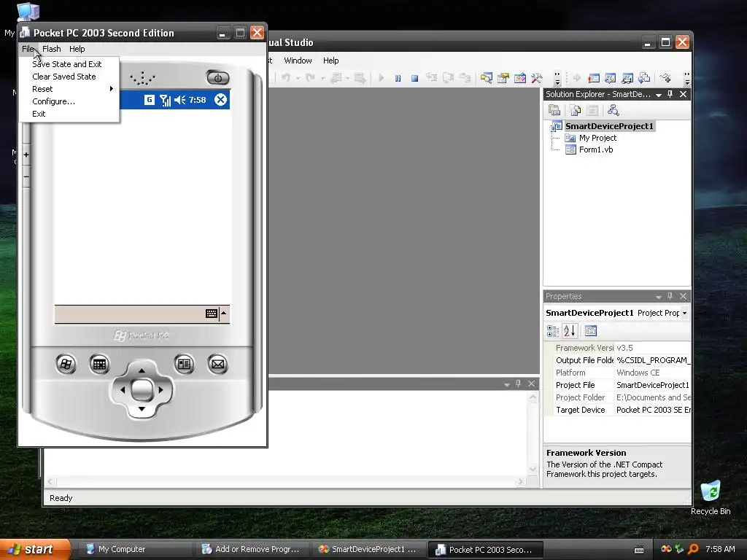Tap the circled X close icon in device title bar
Image resolution: width=747 pixels, height=560 pixels.
click(220, 99)
